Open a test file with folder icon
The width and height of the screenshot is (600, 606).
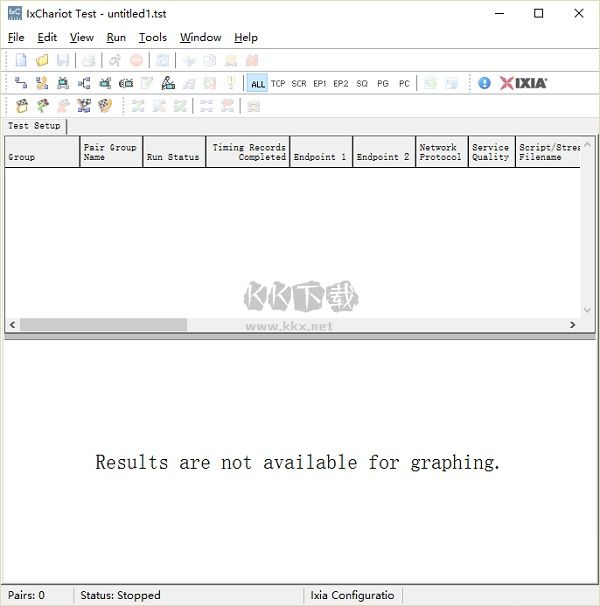[42, 61]
